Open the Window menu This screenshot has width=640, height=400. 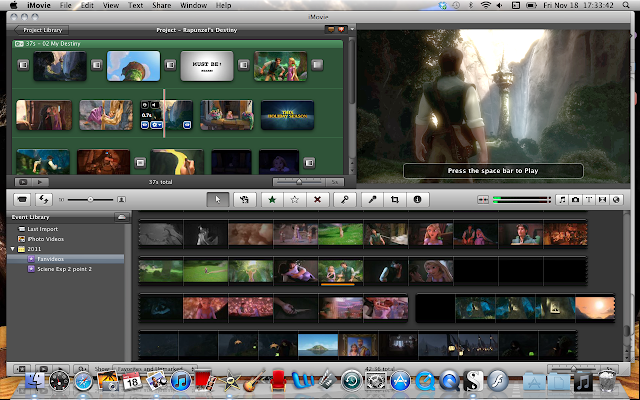point(193,5)
